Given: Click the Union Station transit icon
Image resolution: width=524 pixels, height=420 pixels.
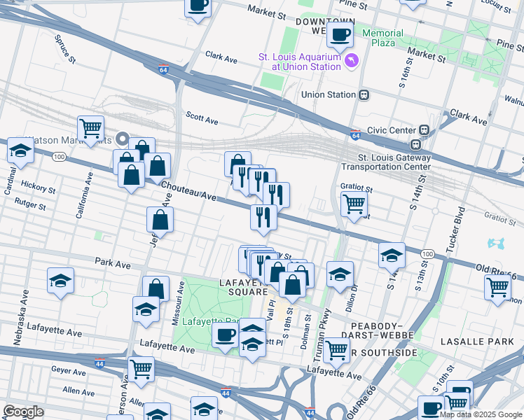Looking at the screenshot, I should click(x=364, y=95).
